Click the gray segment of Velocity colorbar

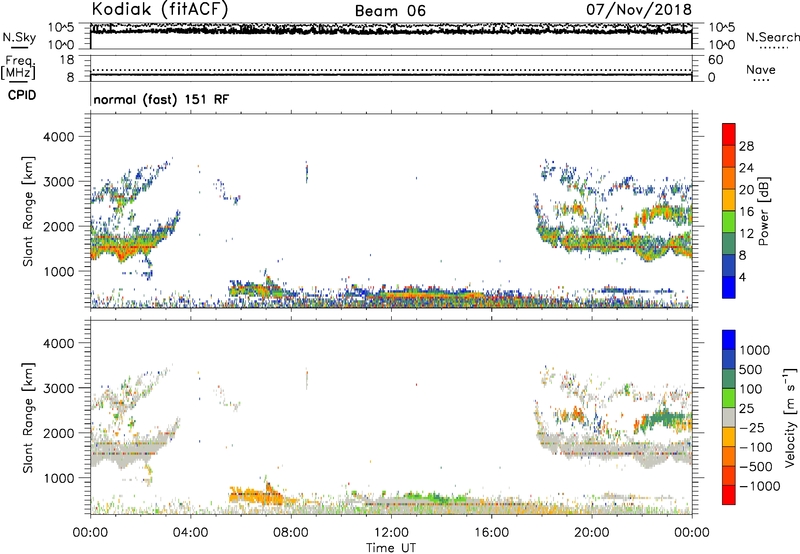pyautogui.click(x=729, y=418)
